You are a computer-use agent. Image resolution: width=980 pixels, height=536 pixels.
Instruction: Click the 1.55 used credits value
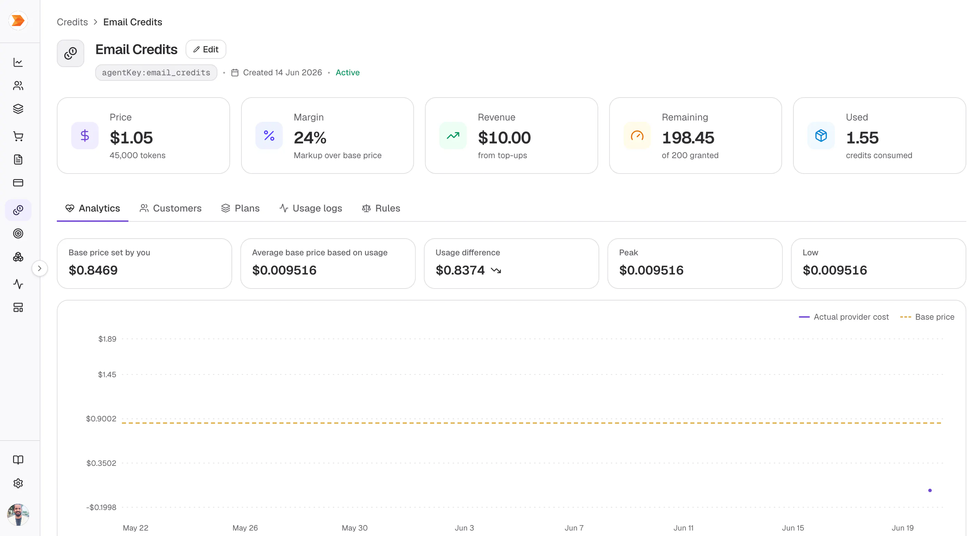863,138
